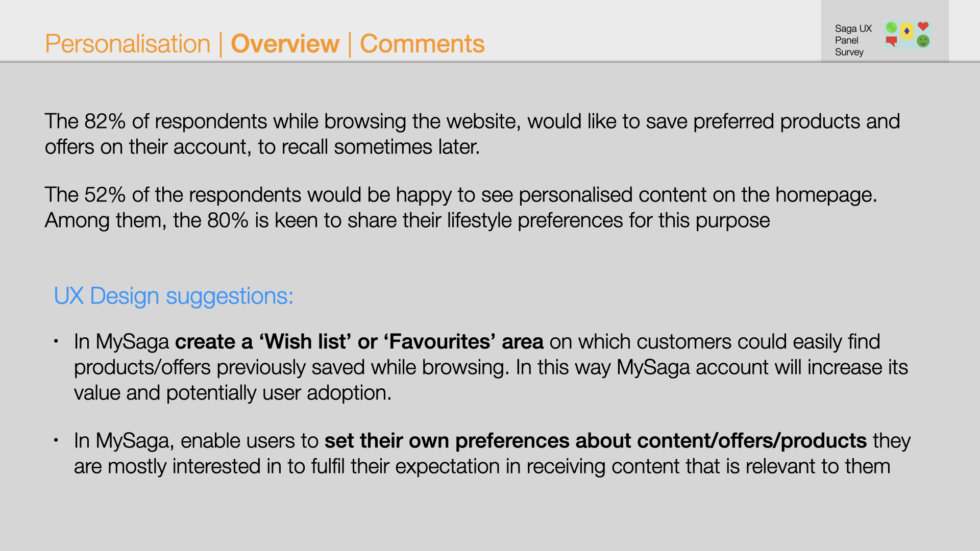Image resolution: width=980 pixels, height=551 pixels.
Task: Click the red heart icon
Action: (923, 27)
